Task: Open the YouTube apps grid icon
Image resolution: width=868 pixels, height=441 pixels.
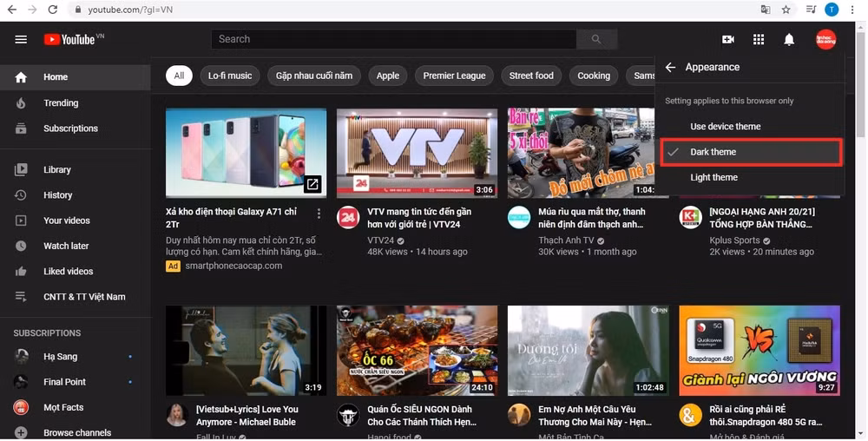Action: 759,39
